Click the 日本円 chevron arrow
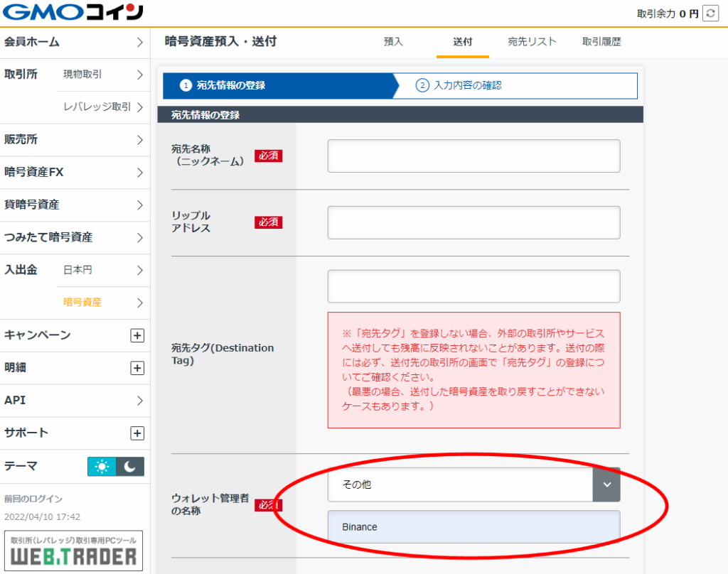 [140, 270]
